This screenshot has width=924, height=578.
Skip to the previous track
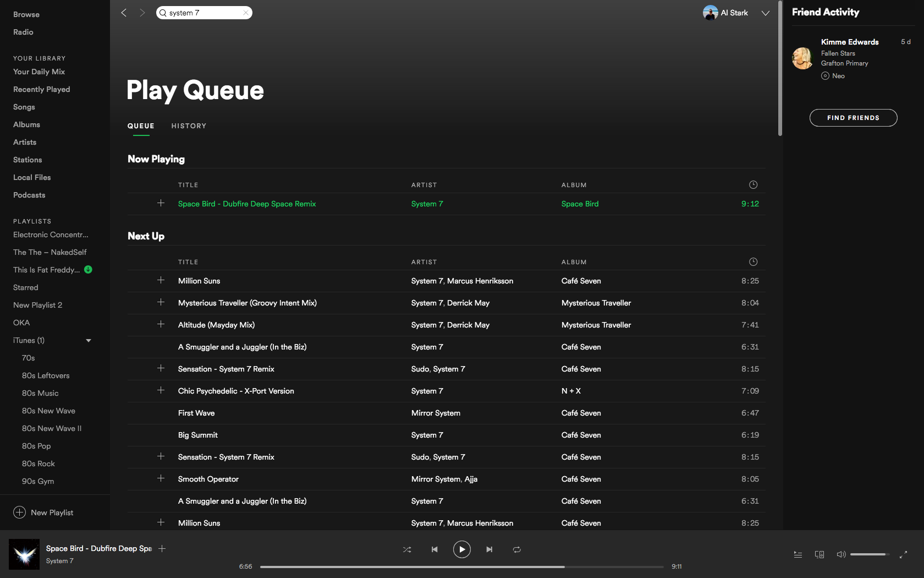click(x=435, y=549)
